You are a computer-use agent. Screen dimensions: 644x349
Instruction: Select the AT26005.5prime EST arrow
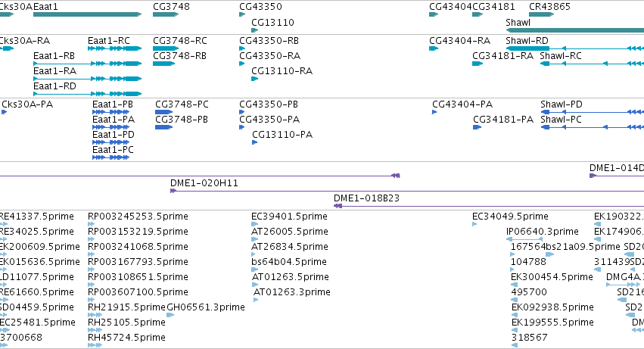254,239
